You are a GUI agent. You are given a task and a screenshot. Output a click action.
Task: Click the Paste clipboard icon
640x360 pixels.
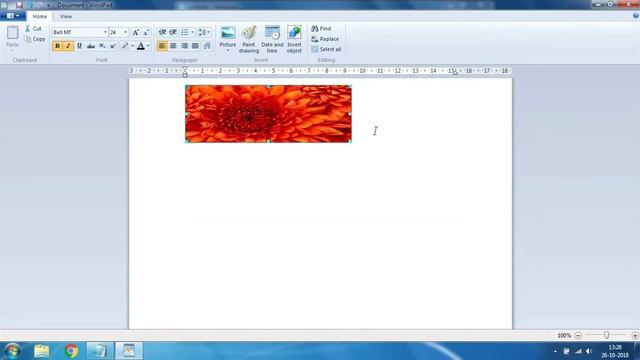pos(13,33)
